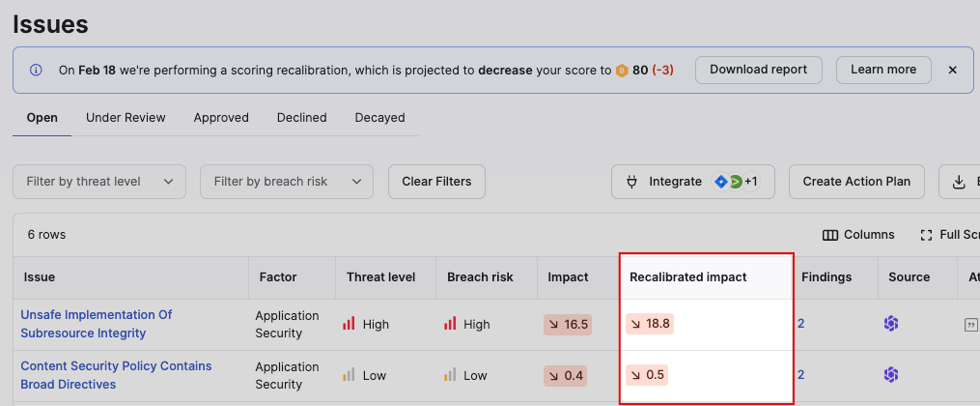Click the plug icon on Integrate
The width and height of the screenshot is (980, 406).
(632, 182)
